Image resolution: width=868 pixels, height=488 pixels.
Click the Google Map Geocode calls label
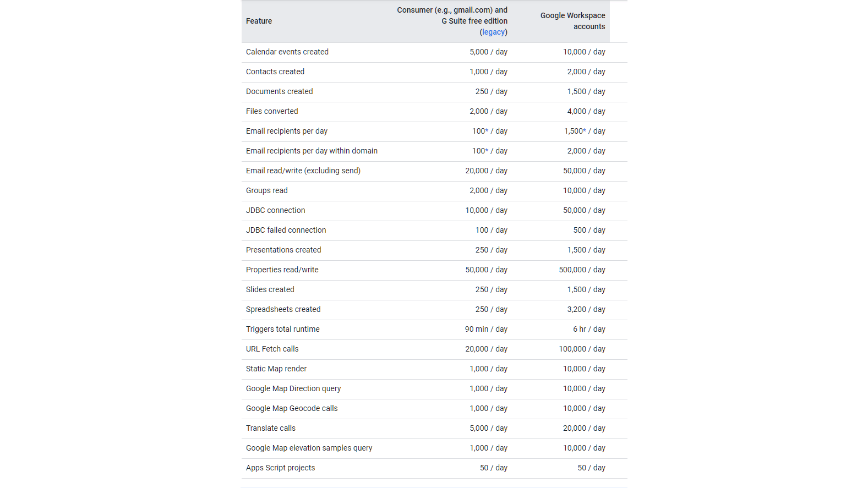click(x=292, y=408)
